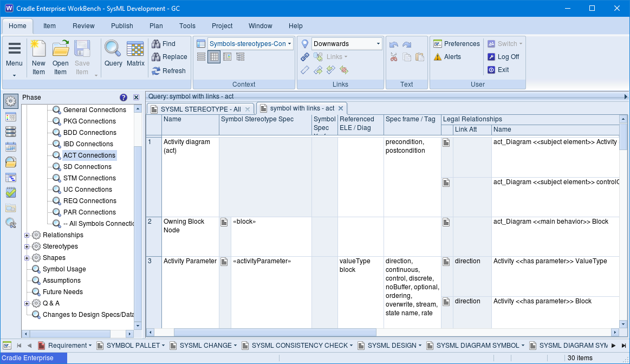Switch to the Item ribbon tab
Image resolution: width=630 pixels, height=364 pixels.
pos(49,25)
